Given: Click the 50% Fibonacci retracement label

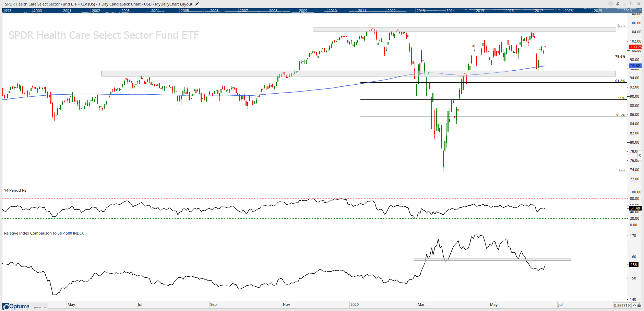Looking at the screenshot, I should pyautogui.click(x=622, y=98).
